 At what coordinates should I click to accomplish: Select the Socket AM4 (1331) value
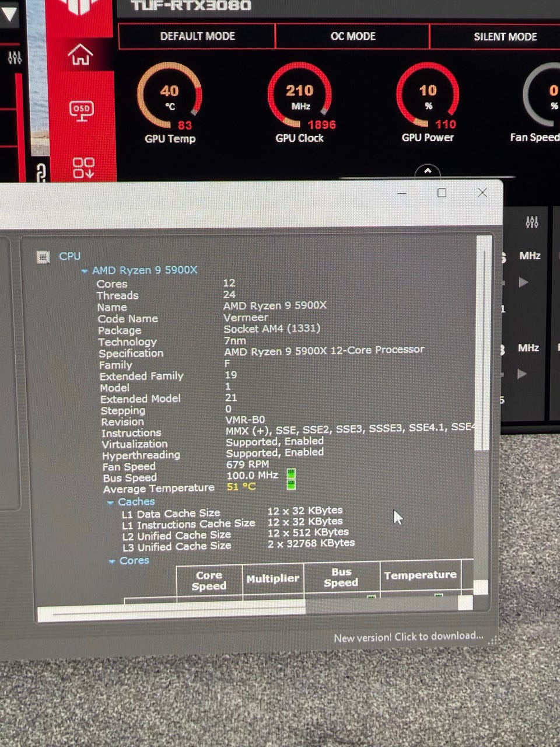[x=272, y=329]
